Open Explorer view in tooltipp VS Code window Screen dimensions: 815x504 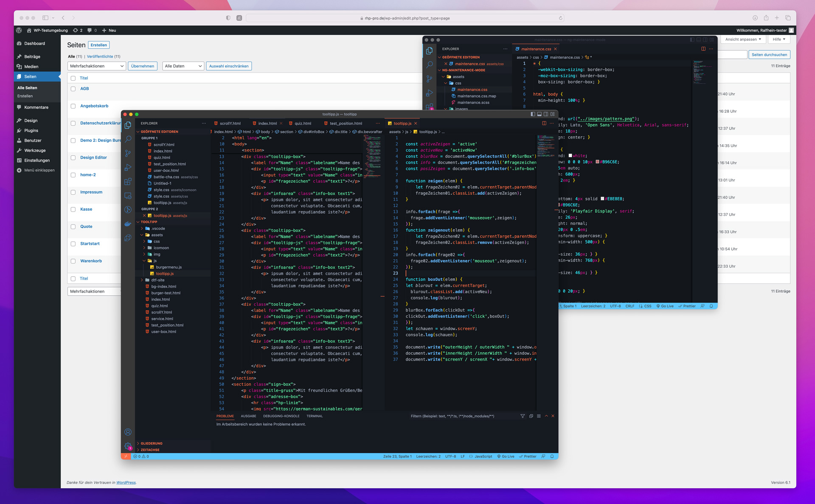coord(128,125)
